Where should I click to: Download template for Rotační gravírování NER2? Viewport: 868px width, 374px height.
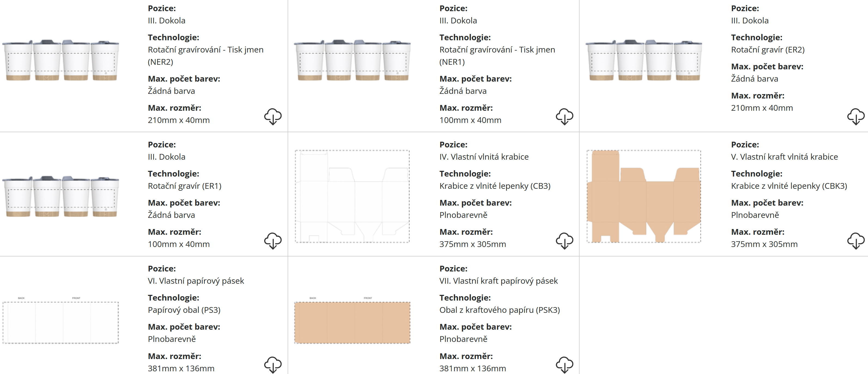click(x=273, y=116)
